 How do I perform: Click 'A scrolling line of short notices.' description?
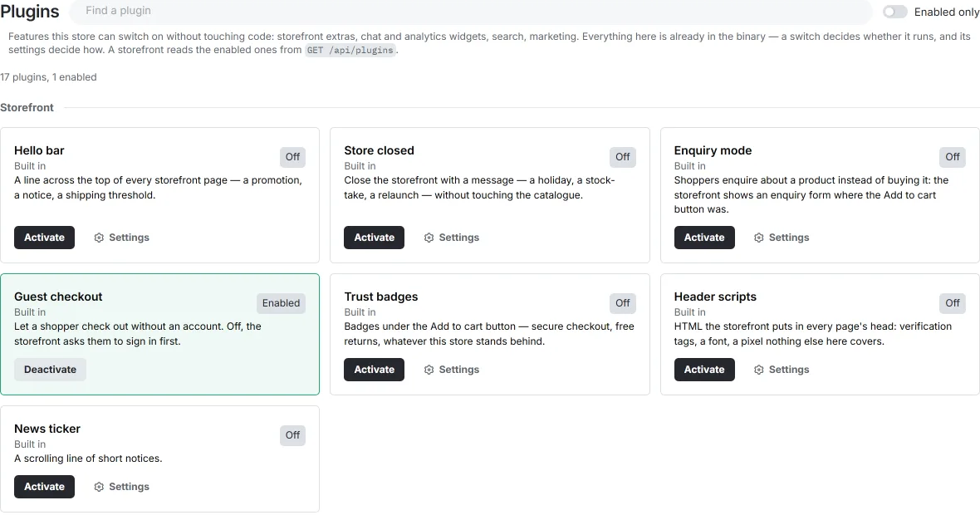88,459
